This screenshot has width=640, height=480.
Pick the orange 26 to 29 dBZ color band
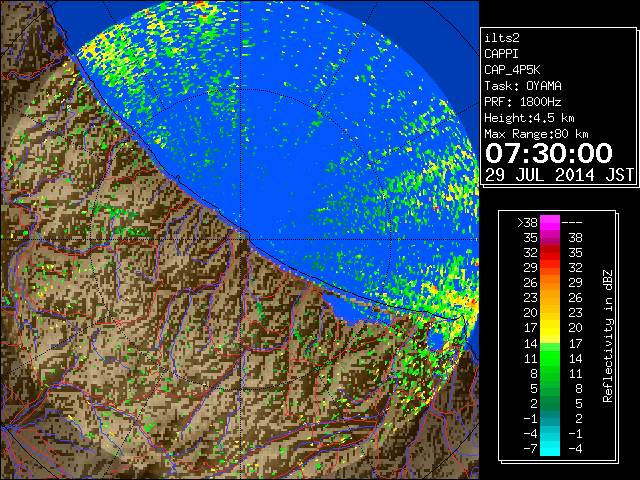(x=550, y=282)
